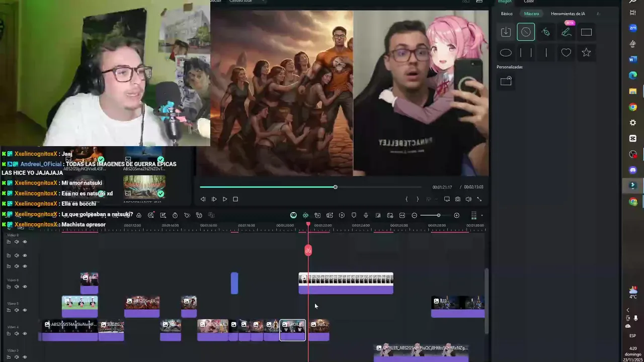Select the filmstrip clip on Video 6

pyautogui.click(x=346, y=284)
